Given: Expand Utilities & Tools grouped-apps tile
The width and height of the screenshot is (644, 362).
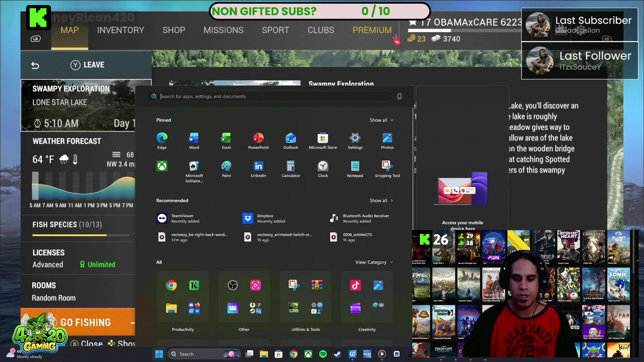Looking at the screenshot, I should (x=316, y=308).
